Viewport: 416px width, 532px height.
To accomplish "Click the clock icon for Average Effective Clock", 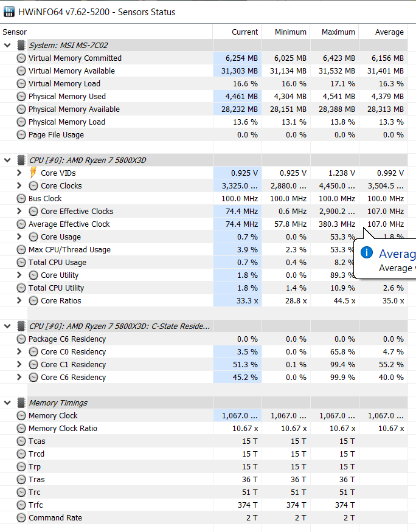I will (21, 224).
